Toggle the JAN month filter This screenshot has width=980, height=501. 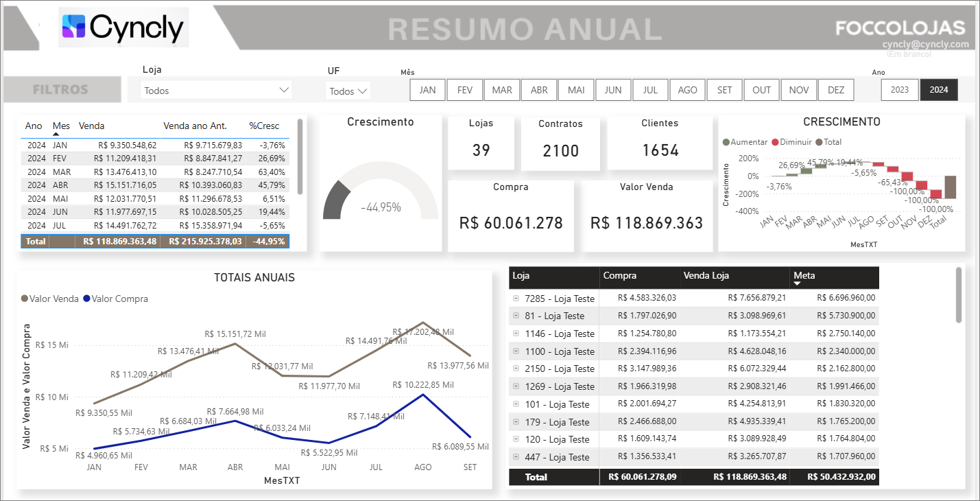pyautogui.click(x=427, y=90)
